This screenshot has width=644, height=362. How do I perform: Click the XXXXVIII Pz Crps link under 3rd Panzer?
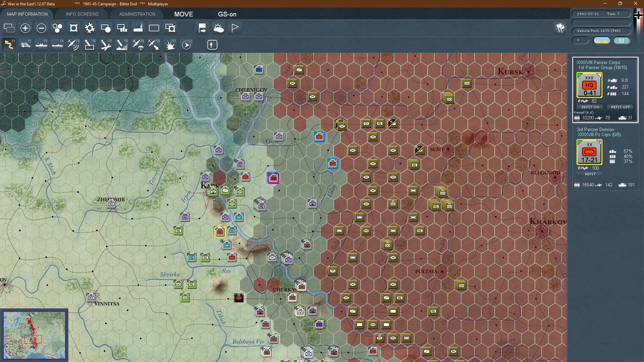[594, 135]
